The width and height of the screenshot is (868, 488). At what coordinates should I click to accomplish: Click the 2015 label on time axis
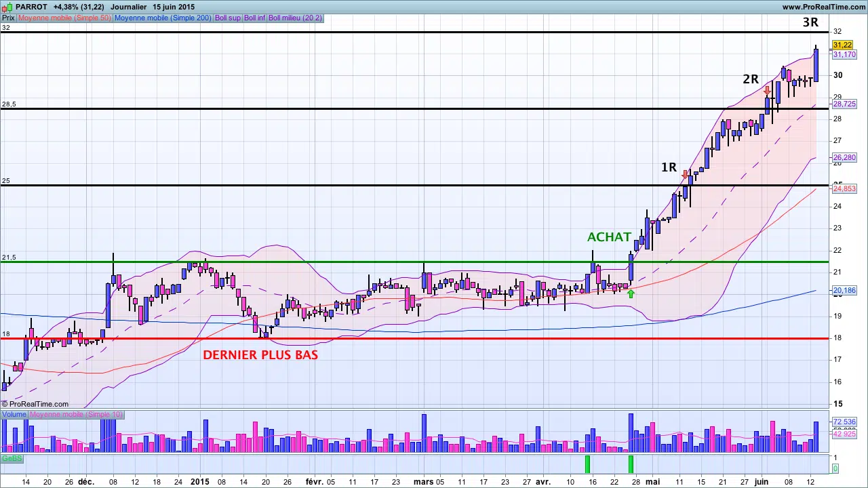coord(199,482)
